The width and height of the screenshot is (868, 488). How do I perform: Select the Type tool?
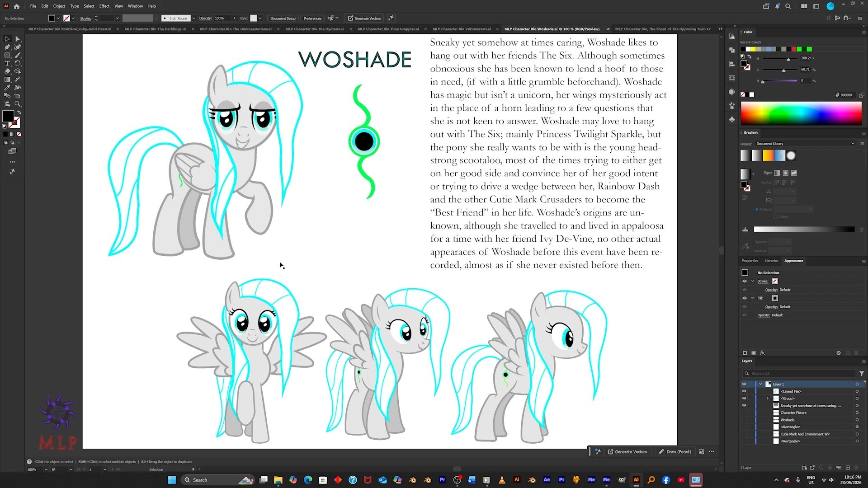[7, 63]
